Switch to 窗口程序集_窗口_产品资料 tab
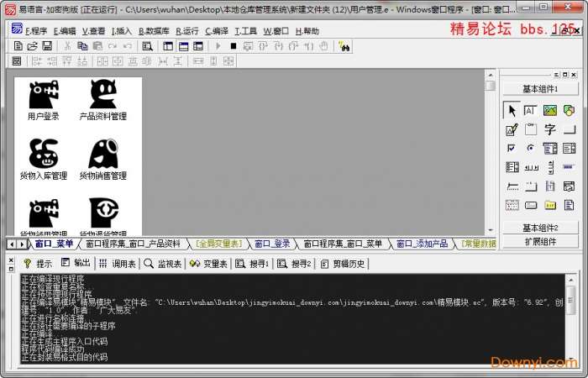588x378 pixels. 133,244
